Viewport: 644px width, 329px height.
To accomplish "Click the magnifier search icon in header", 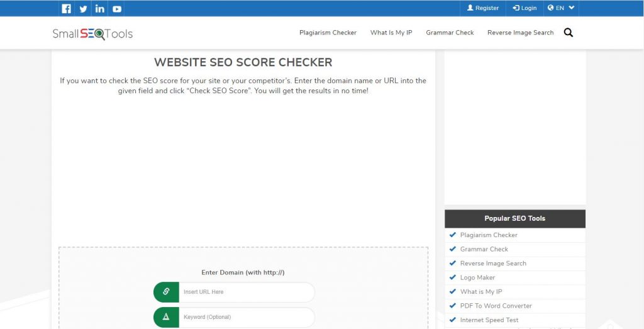I will (x=569, y=33).
